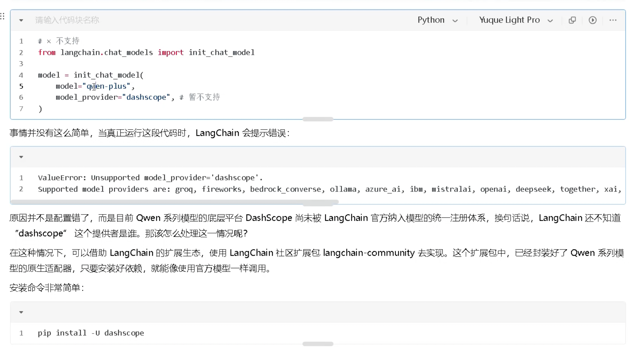Click line number 5 in the Python block
Screen dimensions: 644x347
(x=21, y=86)
